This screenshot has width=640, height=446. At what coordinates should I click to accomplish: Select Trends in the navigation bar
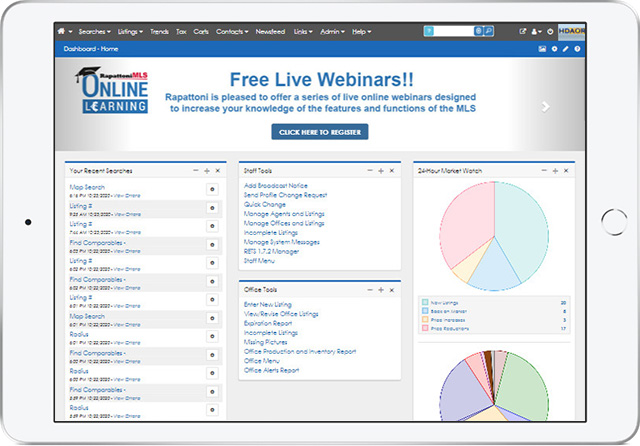161,32
